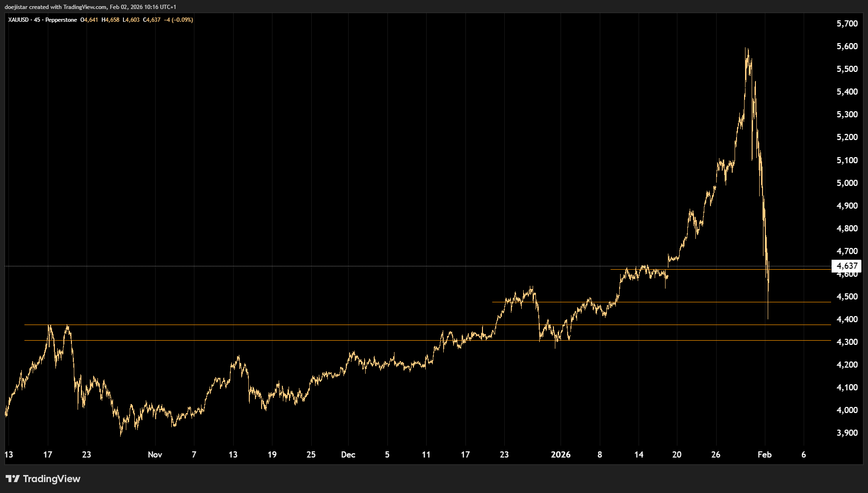Screen dimensions: 868x493
Task: Click the 3,900 price axis label
Action: pyautogui.click(x=847, y=433)
